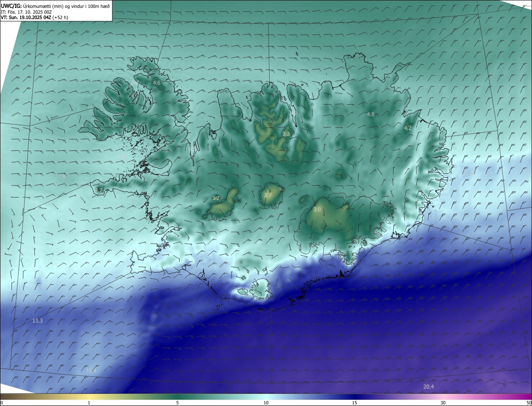532x406 pixels.
Task: Click the 1 tick on the color scale
Action: (x=89, y=403)
